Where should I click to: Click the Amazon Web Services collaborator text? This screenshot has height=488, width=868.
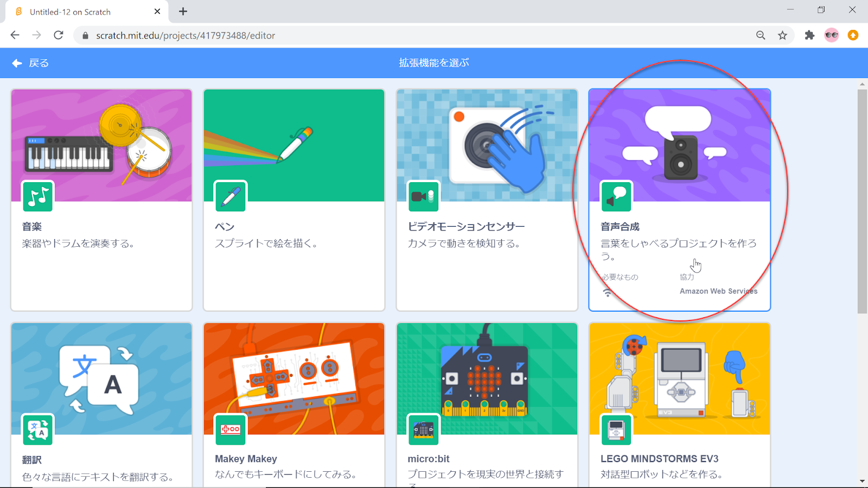[x=718, y=291]
